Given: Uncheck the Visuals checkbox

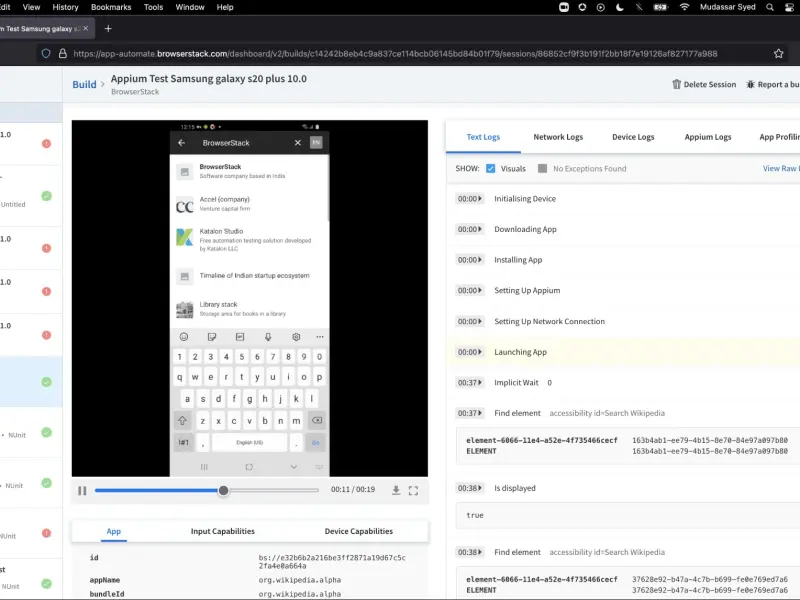Looking at the screenshot, I should [x=490, y=168].
